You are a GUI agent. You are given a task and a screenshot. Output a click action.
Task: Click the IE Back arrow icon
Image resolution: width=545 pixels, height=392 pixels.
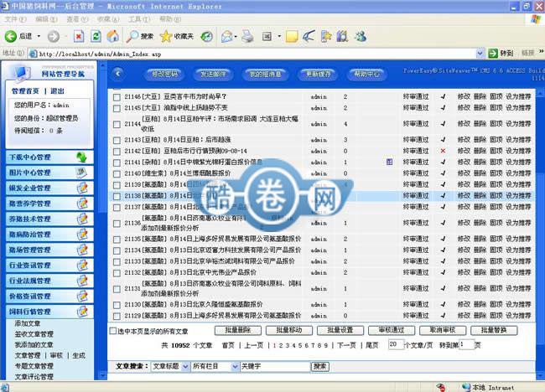[x=10, y=36]
